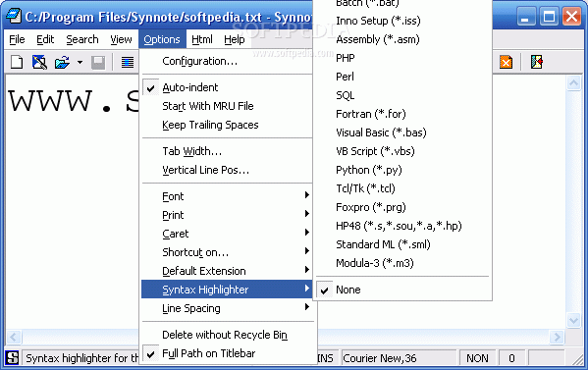Toggle the Auto-indent option
Image resolution: width=588 pixels, height=370 pixels.
(x=228, y=87)
